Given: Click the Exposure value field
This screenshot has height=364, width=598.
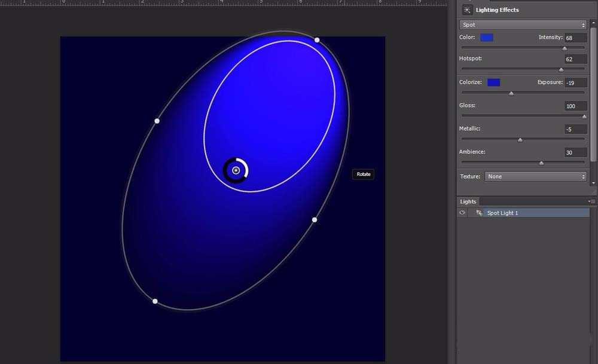Looking at the screenshot, I should [x=576, y=82].
